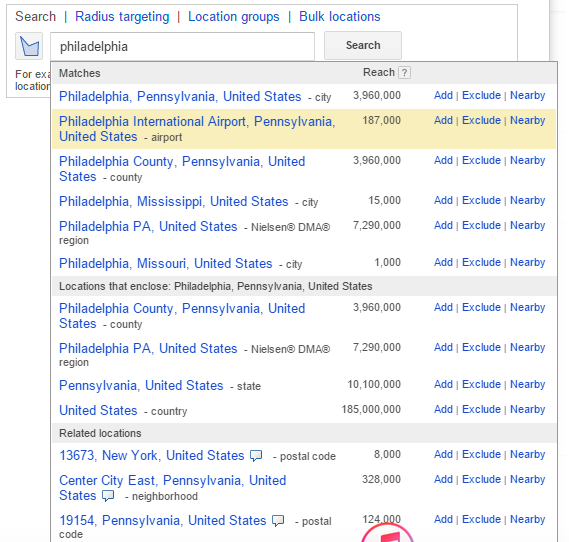This screenshot has height=542, width=569.
Task: Click the philadelphia location search field
Action: [x=182, y=46]
